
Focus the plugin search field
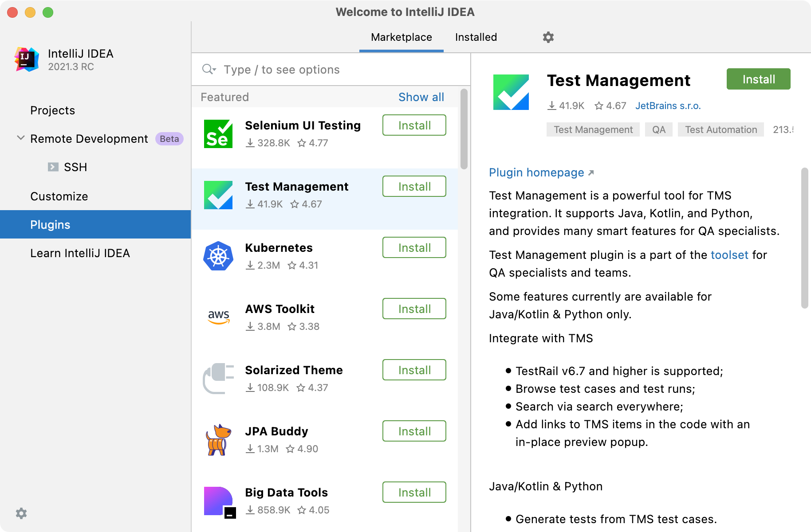(331, 70)
